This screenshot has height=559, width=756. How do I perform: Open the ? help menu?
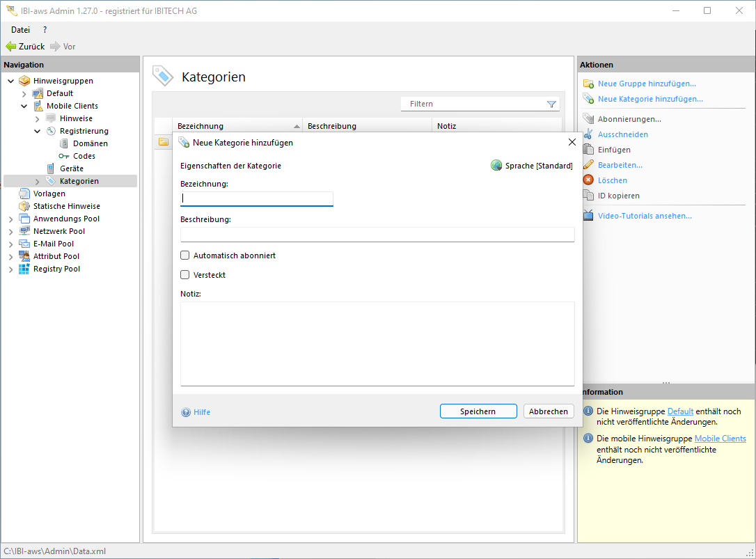point(45,30)
